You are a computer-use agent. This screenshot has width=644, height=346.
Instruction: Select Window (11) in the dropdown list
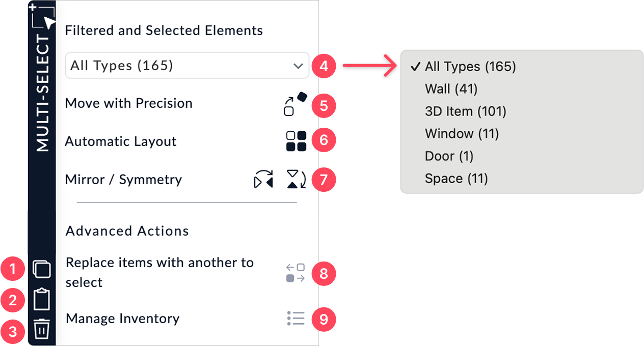tap(462, 134)
